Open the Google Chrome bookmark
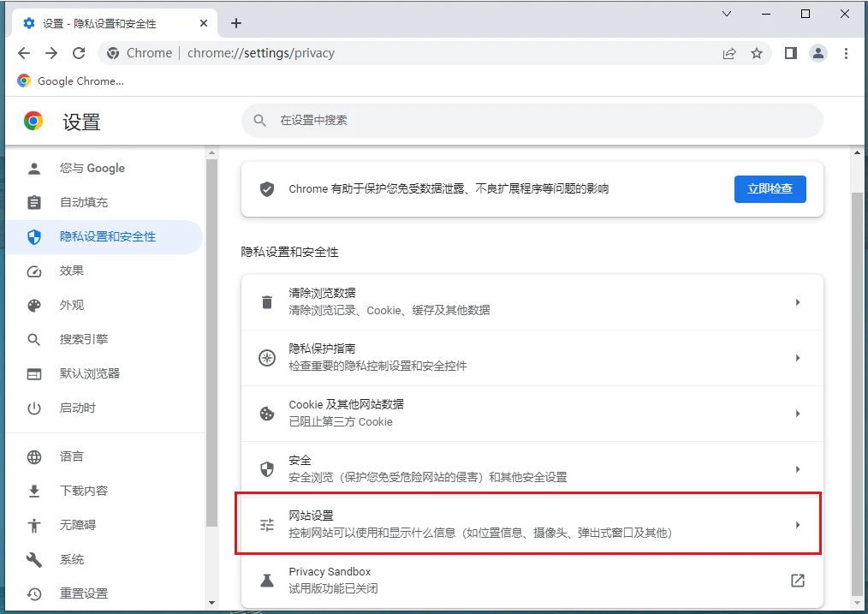The width and height of the screenshot is (868, 614). tap(70, 80)
